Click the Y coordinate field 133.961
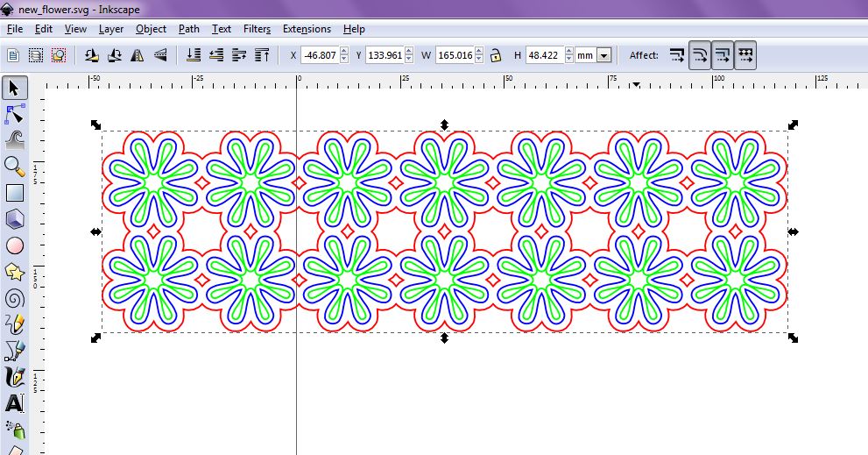 pyautogui.click(x=385, y=55)
